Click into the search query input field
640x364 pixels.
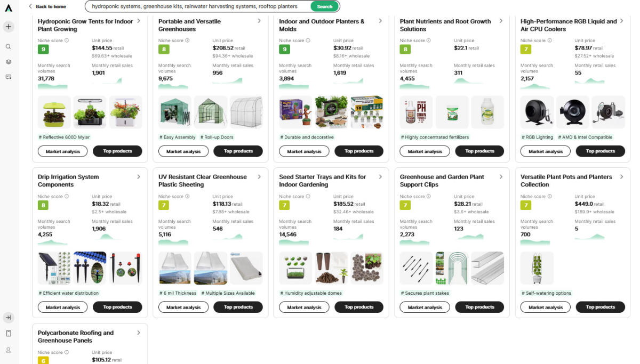(197, 6)
